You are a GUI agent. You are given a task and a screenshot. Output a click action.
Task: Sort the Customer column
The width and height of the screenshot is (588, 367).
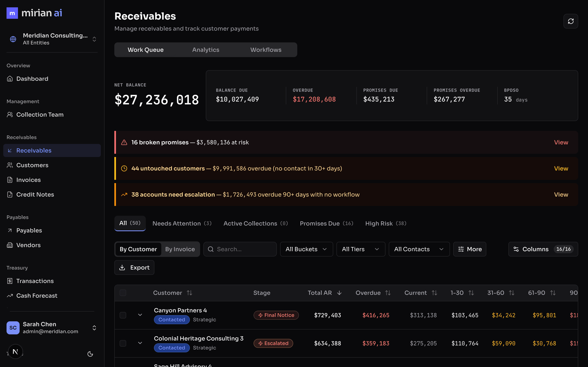pos(189,293)
